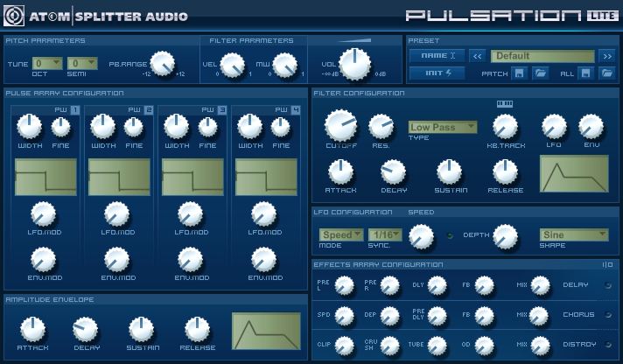
Task: Select pulse oscillator number 3 badge
Action: point(222,109)
